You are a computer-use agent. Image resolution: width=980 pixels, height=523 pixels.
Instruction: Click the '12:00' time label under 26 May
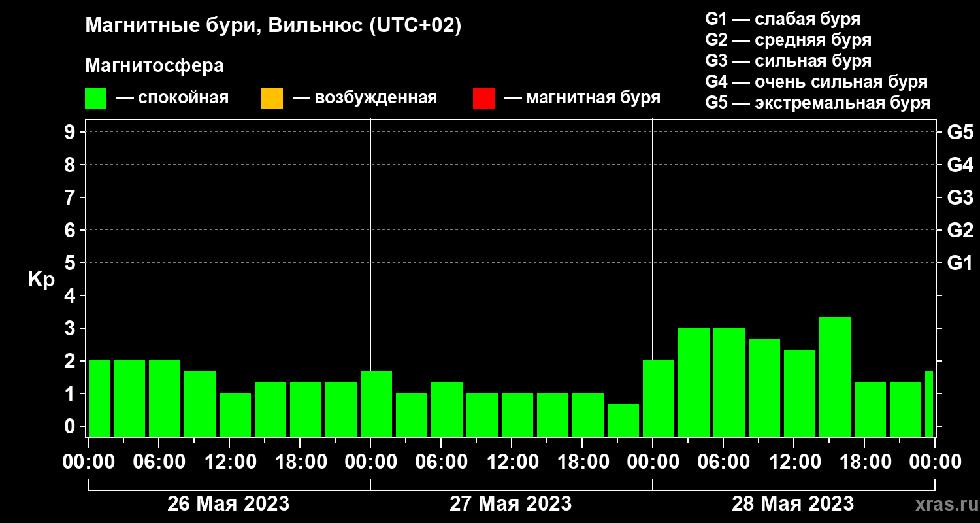click(229, 462)
